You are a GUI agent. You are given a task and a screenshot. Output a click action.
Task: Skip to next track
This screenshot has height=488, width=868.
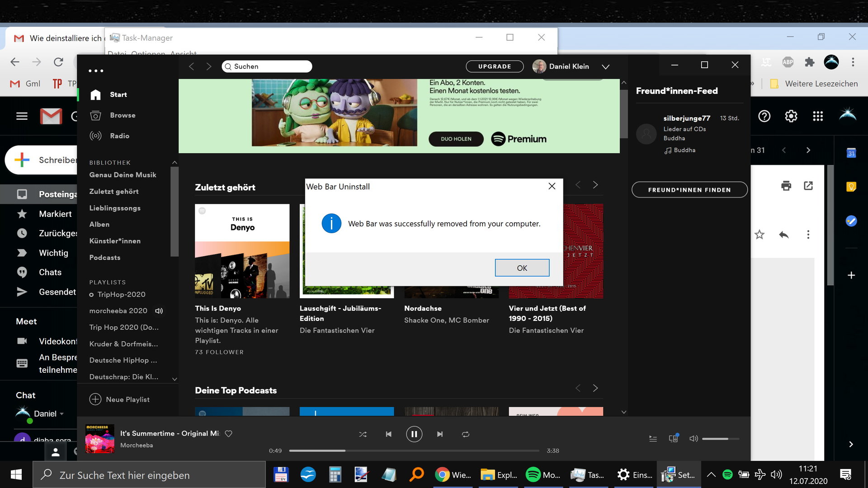[x=440, y=434]
